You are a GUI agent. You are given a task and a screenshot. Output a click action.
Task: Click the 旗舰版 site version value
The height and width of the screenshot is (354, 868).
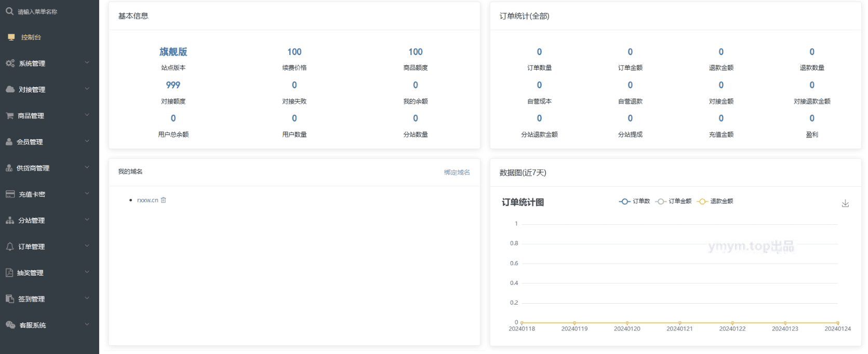point(173,52)
